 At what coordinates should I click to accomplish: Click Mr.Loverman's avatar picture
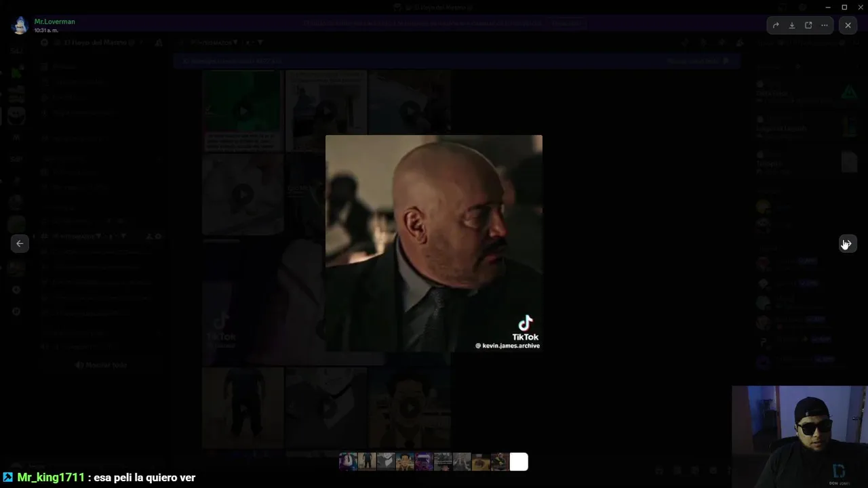tap(20, 25)
